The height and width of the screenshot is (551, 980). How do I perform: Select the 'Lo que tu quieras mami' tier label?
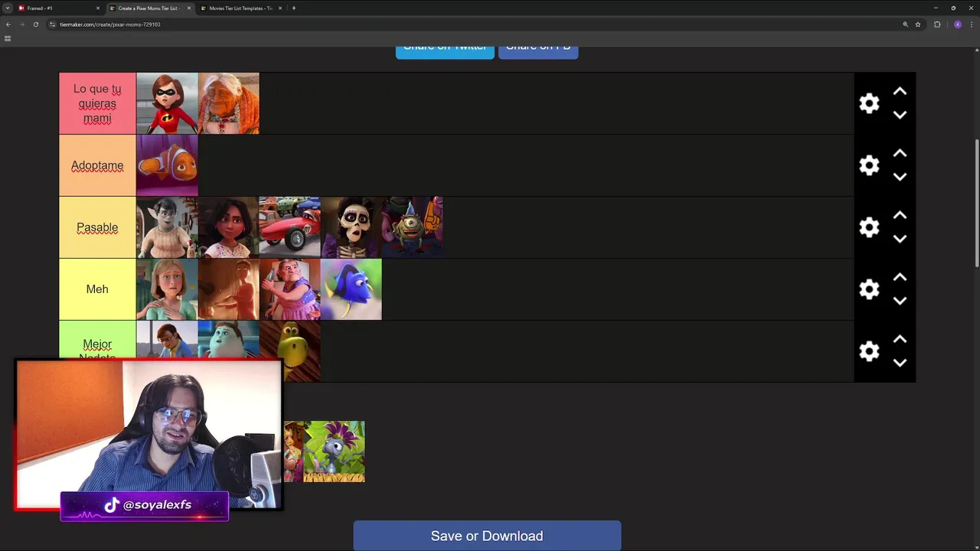click(97, 103)
